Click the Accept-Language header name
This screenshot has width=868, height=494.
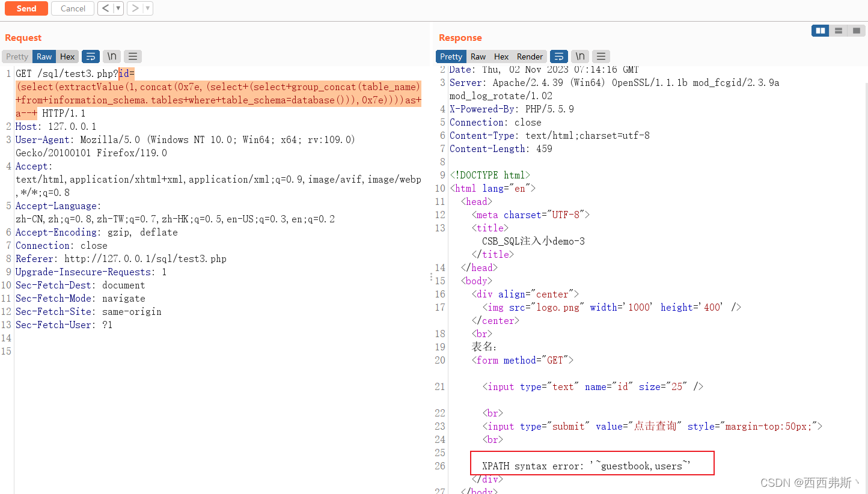point(59,206)
